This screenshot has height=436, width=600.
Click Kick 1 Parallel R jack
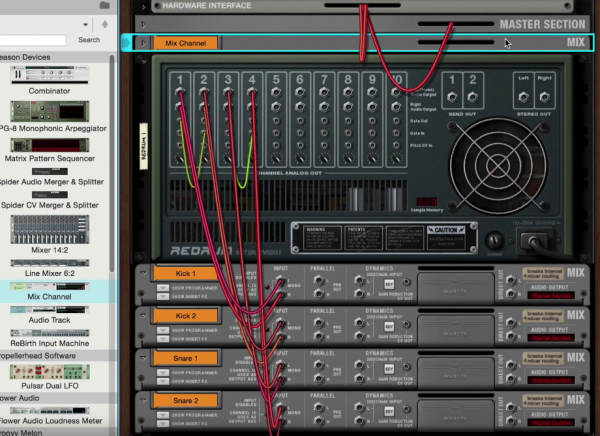coord(318,294)
